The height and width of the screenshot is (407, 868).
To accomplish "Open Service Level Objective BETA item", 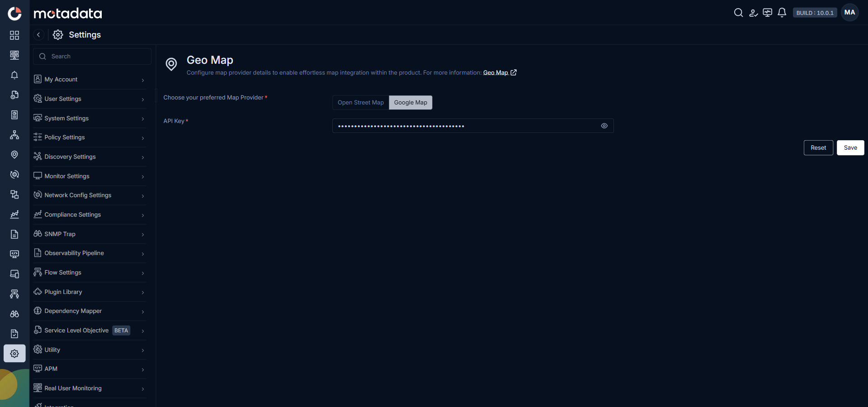I will (90, 331).
